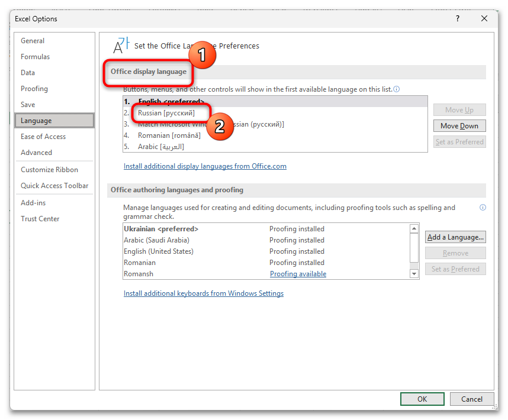The width and height of the screenshot is (508, 420).
Task: Open Install additional keyboards from Windows Settings
Action: click(x=204, y=293)
